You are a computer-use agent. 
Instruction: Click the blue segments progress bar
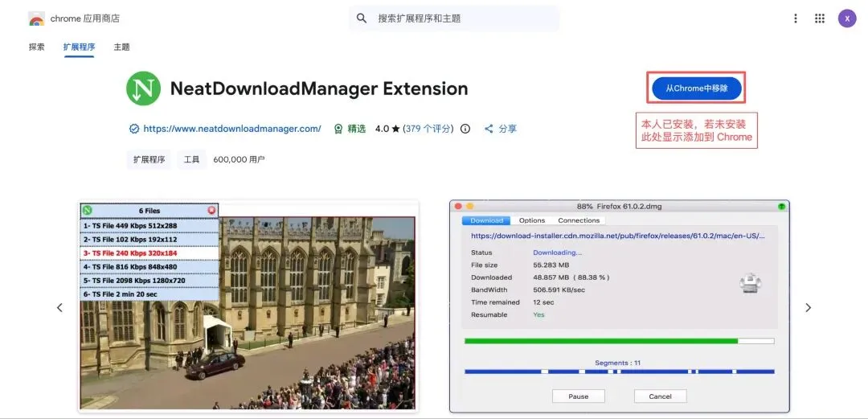click(620, 372)
